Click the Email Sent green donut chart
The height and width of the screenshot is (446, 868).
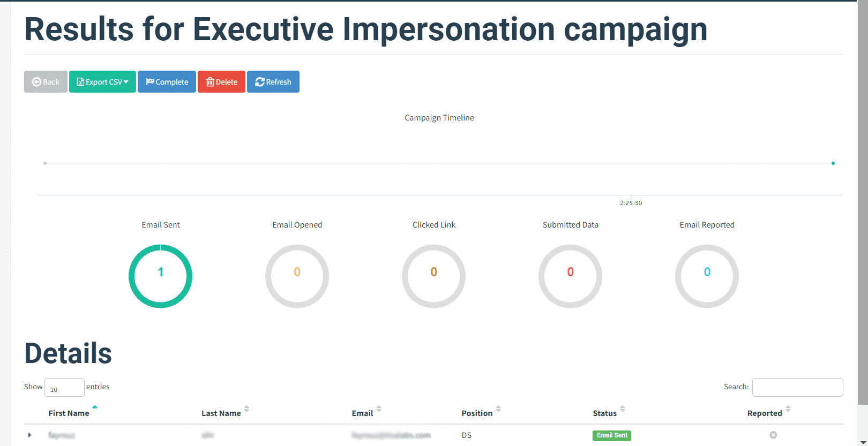pyautogui.click(x=160, y=276)
